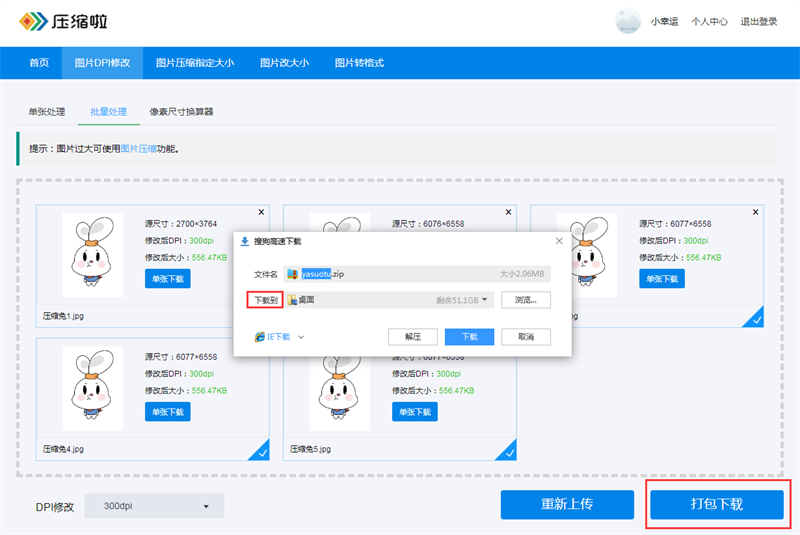
Task: Click 单张下载 for 压缩兔1.jpg
Action: tap(167, 279)
